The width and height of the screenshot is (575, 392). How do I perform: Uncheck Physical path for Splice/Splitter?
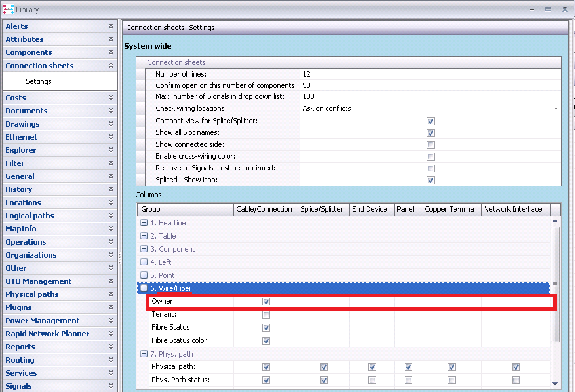(324, 366)
